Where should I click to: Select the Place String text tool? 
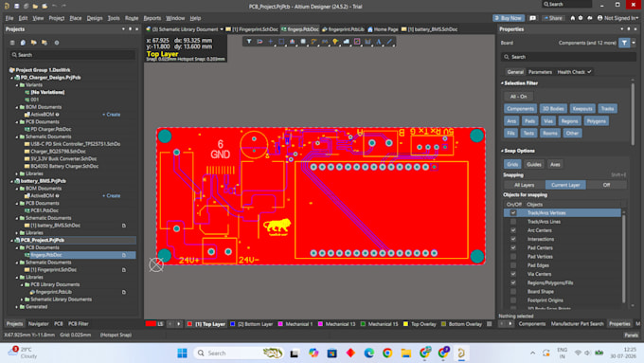pyautogui.click(x=378, y=41)
